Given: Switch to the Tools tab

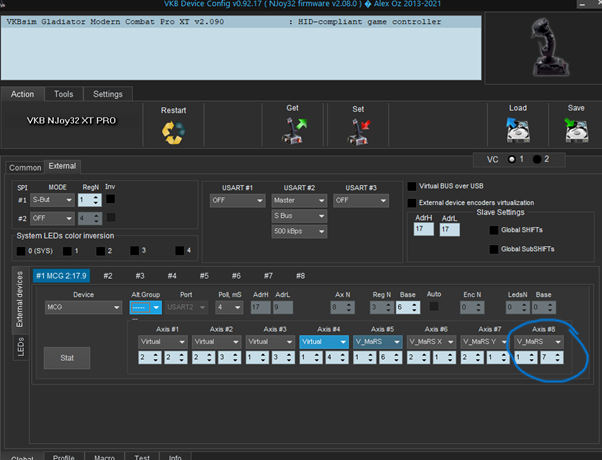Looking at the screenshot, I should click(64, 94).
